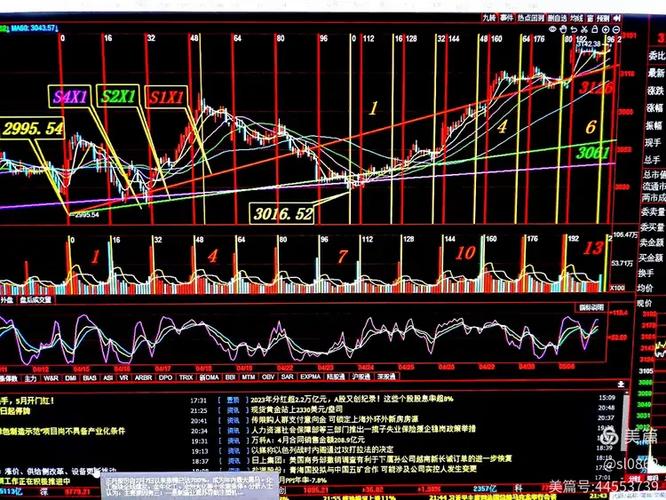Open news about 现货黄金站上2330美元
The height and width of the screenshot is (500, 666).
pyautogui.click(x=296, y=410)
